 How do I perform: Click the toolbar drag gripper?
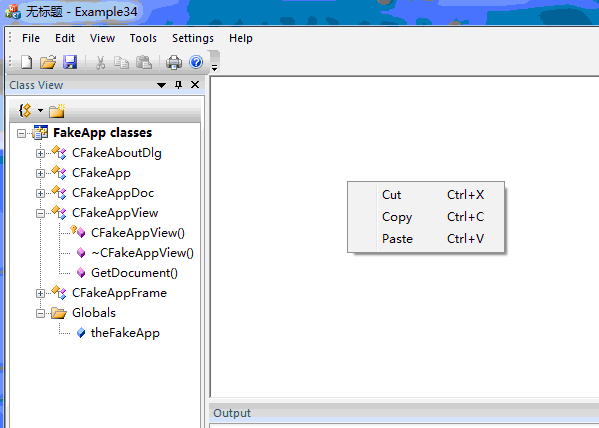[10, 62]
